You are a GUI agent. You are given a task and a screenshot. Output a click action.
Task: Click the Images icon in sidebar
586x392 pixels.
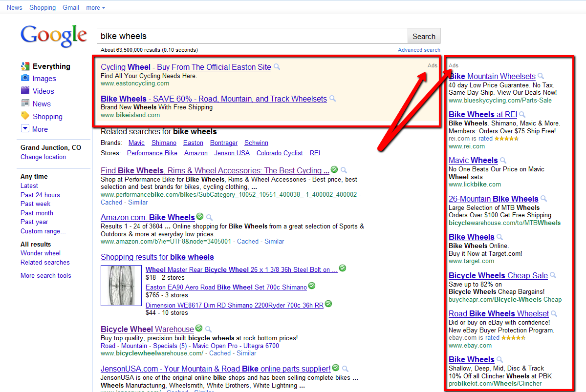pyautogui.click(x=25, y=78)
